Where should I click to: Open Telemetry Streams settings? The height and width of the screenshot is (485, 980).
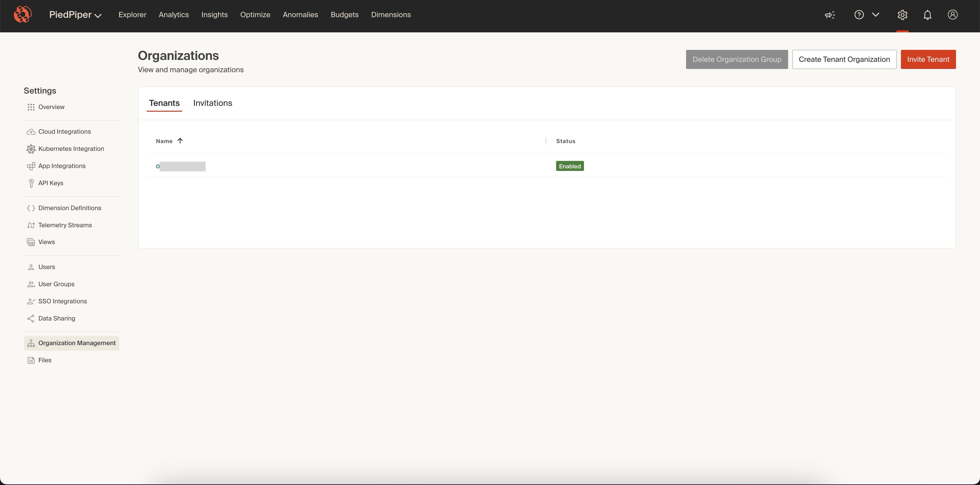65,225
